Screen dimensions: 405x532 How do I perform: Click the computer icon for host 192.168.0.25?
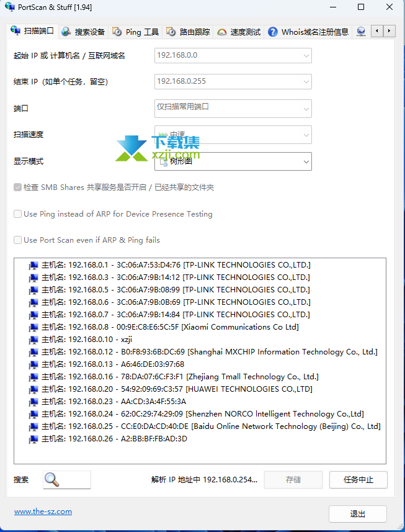[x=33, y=426]
